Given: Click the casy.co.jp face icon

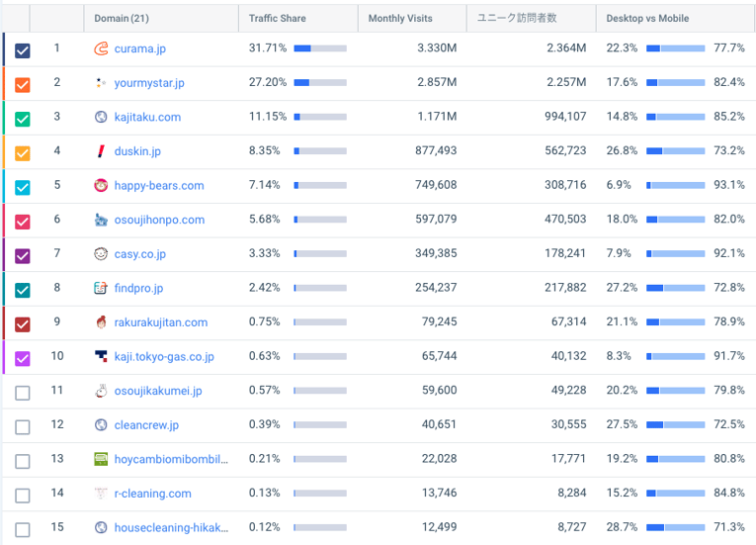Looking at the screenshot, I should pyautogui.click(x=101, y=254).
